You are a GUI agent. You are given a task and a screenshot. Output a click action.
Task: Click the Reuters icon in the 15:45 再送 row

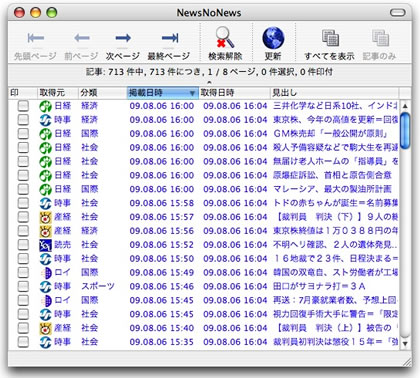(x=46, y=300)
